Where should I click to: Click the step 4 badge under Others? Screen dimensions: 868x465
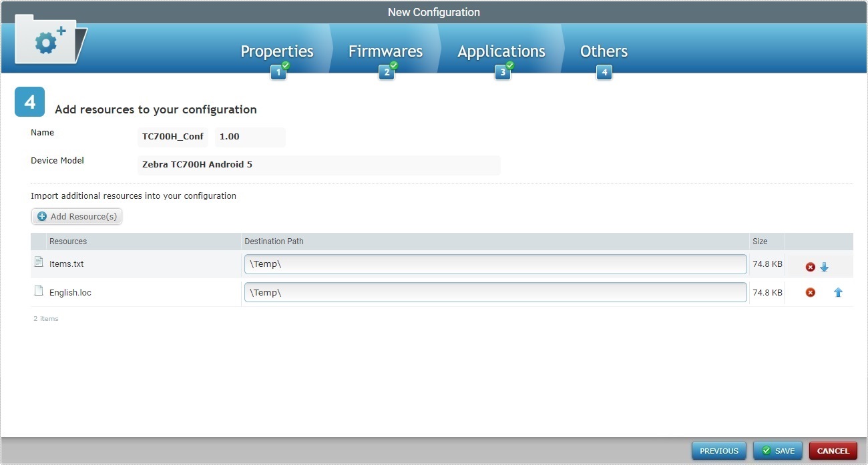(604, 71)
